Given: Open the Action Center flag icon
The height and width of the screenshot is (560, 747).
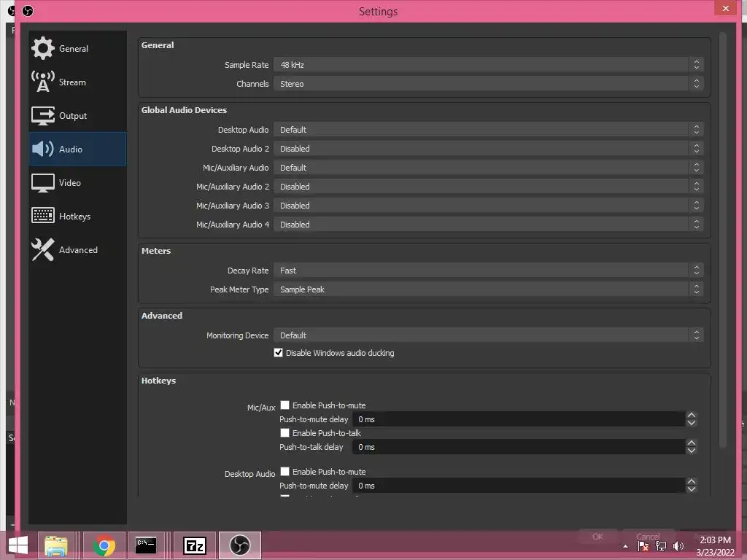Looking at the screenshot, I should pos(643,546).
